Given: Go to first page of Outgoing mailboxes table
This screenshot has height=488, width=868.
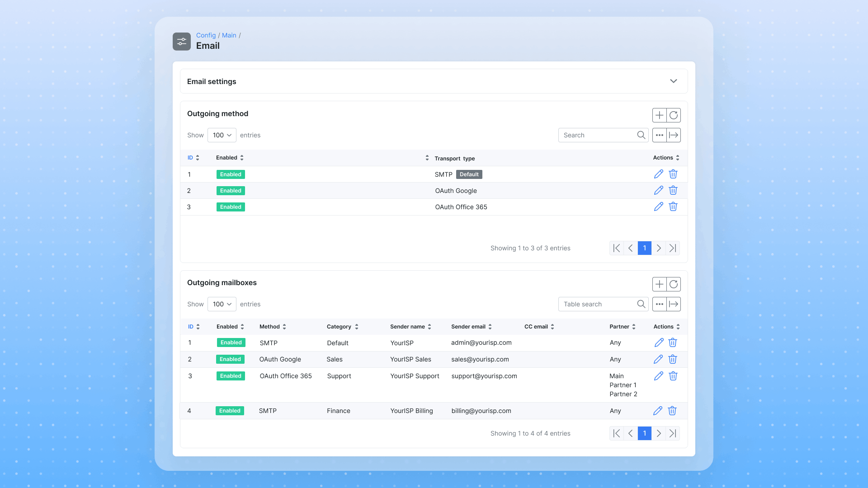Looking at the screenshot, I should [x=617, y=433].
